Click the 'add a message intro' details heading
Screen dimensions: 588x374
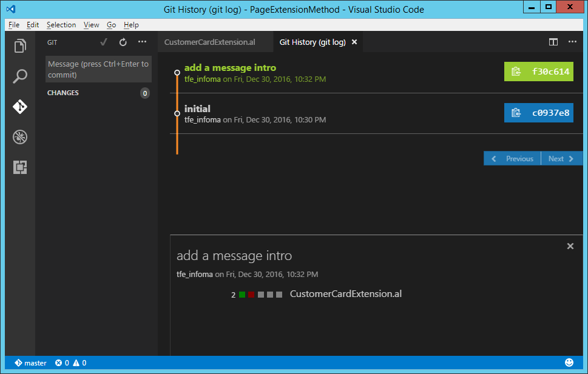[x=234, y=256]
